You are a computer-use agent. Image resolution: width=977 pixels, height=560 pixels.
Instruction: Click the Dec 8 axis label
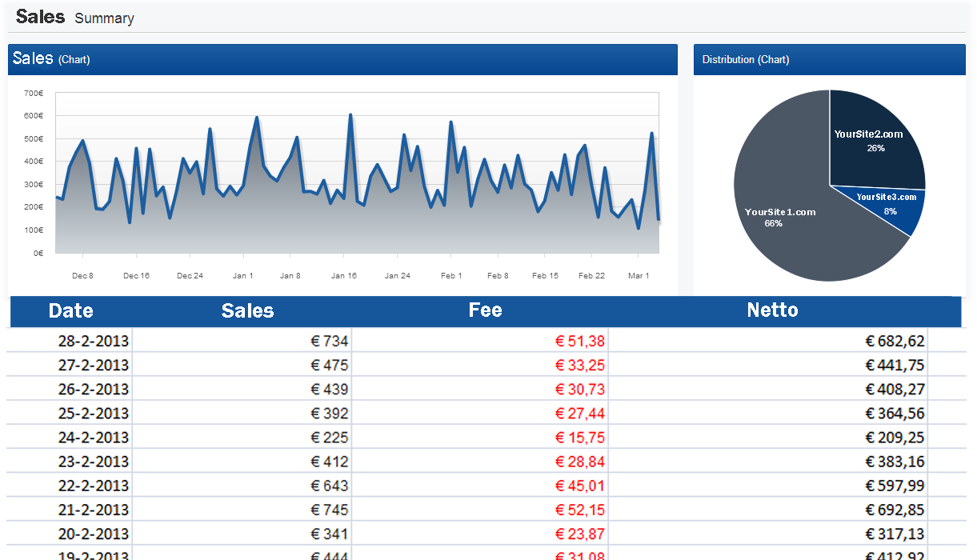tap(82, 275)
